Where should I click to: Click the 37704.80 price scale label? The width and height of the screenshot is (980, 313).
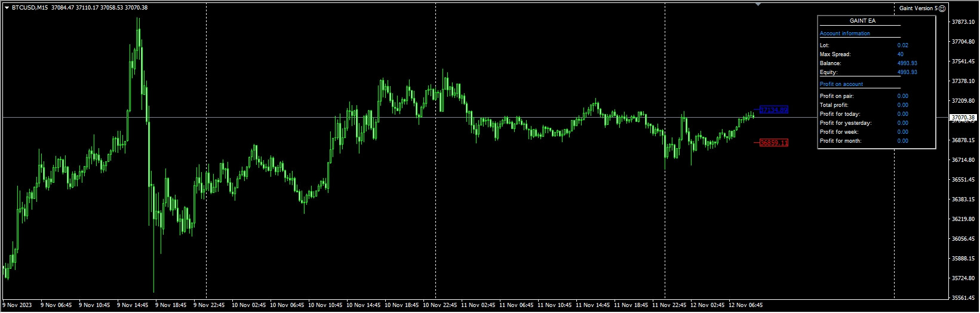tap(963, 42)
